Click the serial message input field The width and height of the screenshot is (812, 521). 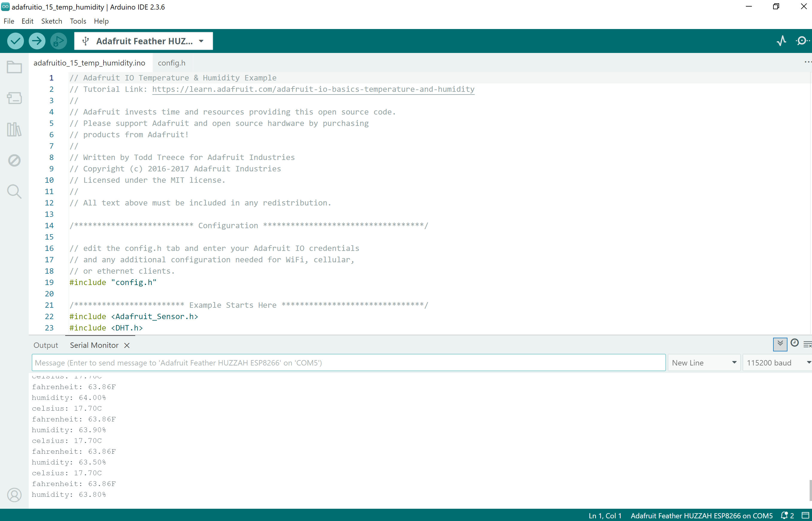(x=349, y=363)
